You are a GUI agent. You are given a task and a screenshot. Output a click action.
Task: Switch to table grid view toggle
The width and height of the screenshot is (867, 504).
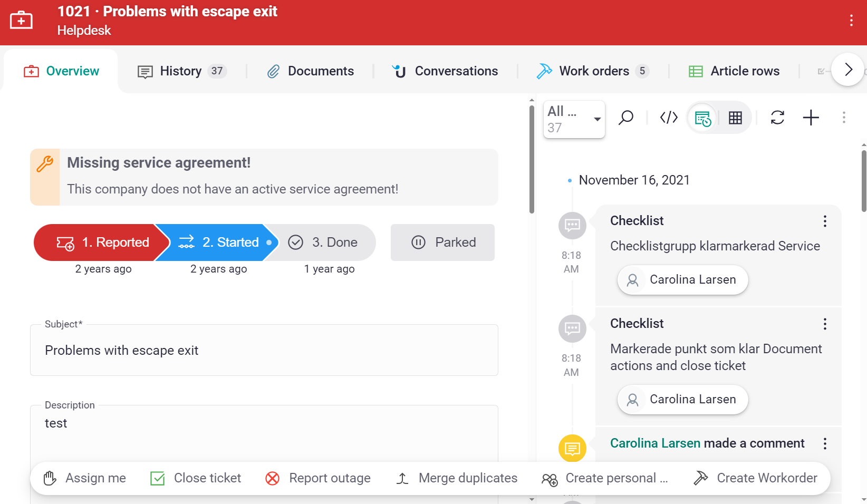tap(735, 118)
